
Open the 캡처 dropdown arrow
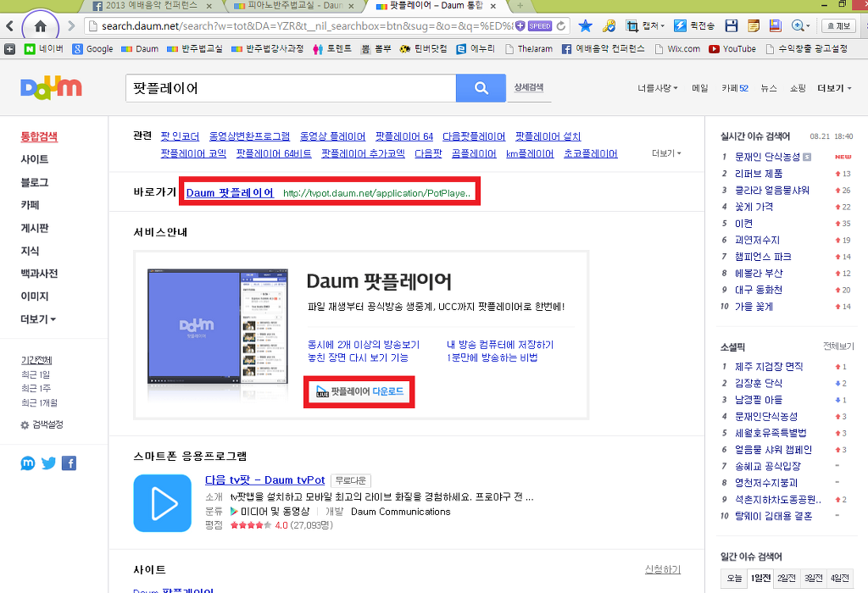tap(663, 26)
